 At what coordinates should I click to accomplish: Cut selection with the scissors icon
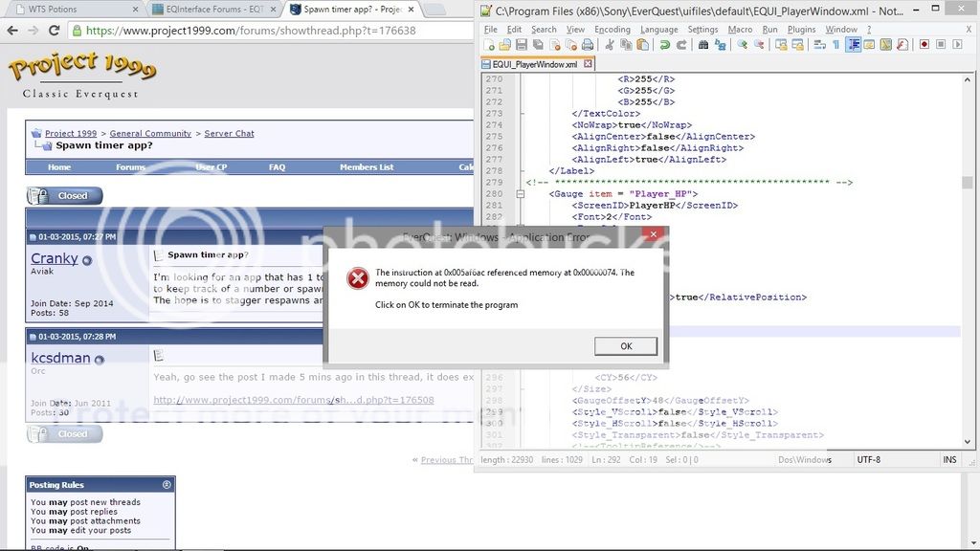point(610,45)
